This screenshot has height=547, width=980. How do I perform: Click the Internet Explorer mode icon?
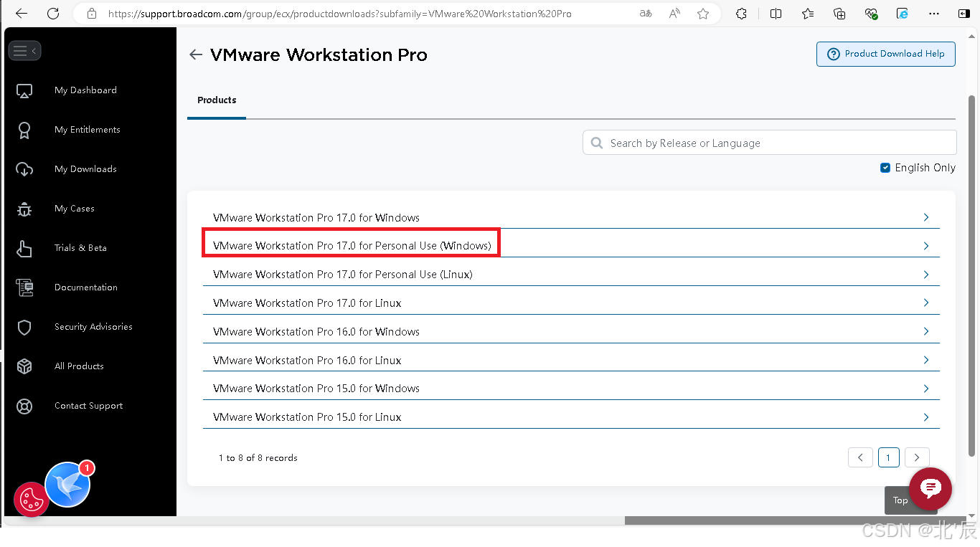pyautogui.click(x=903, y=14)
